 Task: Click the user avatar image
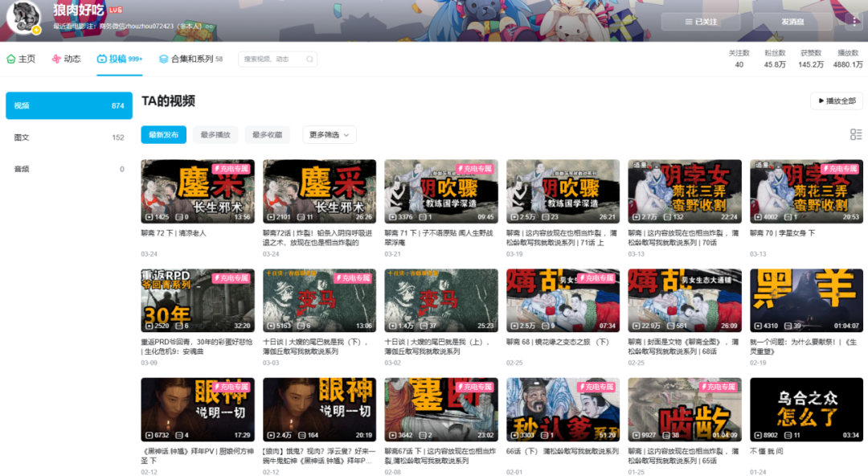tap(23, 18)
